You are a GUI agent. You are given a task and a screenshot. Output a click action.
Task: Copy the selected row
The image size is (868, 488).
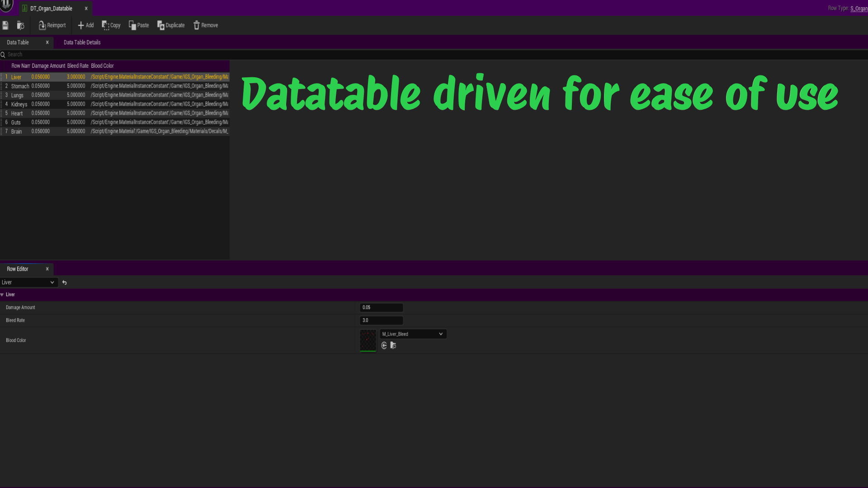(111, 25)
